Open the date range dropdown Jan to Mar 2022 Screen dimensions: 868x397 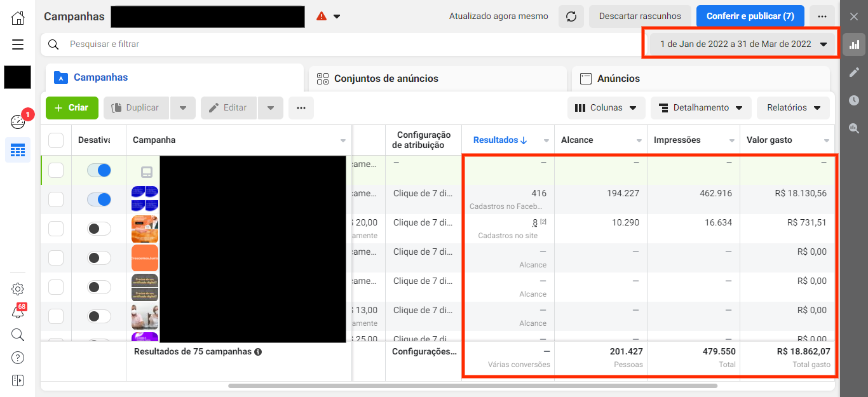[742, 44]
